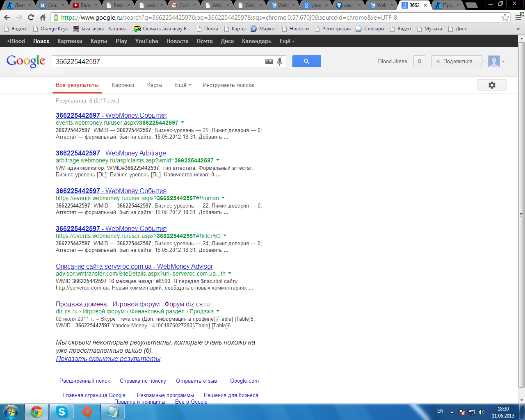Open the profile avatar picture

point(494,62)
